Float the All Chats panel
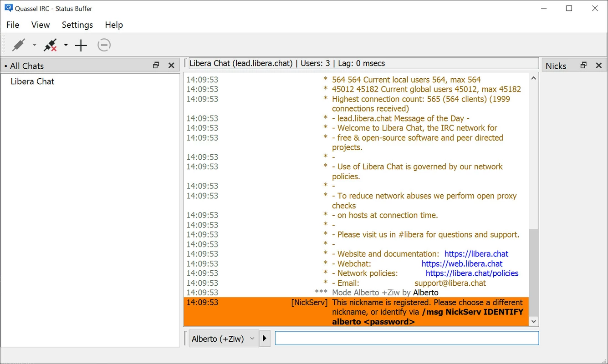Image resolution: width=608 pixels, height=364 pixels. point(156,66)
